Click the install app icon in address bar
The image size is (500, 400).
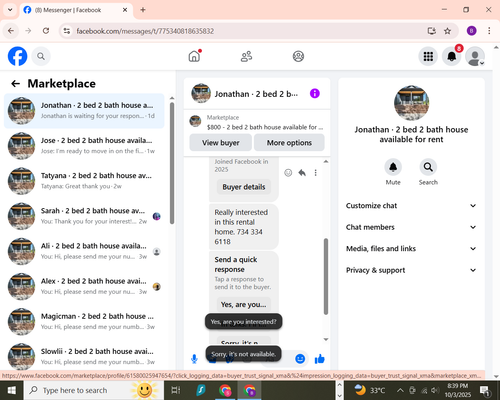pos(432,31)
